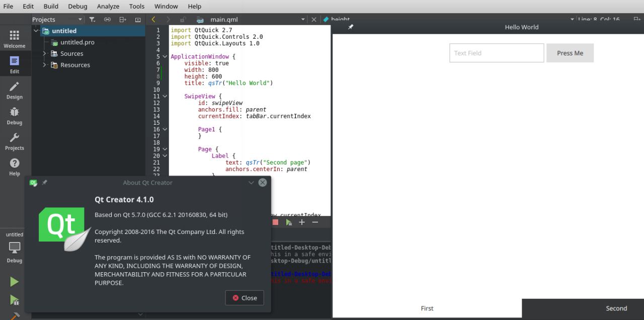The width and height of the screenshot is (644, 320).
Task: Start debugging with the Run-and-bug icon
Action: click(x=15, y=300)
